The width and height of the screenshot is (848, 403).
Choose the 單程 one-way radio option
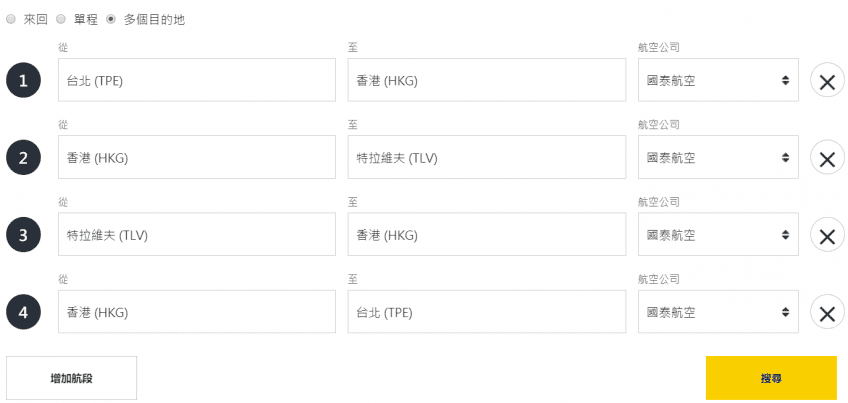point(61,19)
